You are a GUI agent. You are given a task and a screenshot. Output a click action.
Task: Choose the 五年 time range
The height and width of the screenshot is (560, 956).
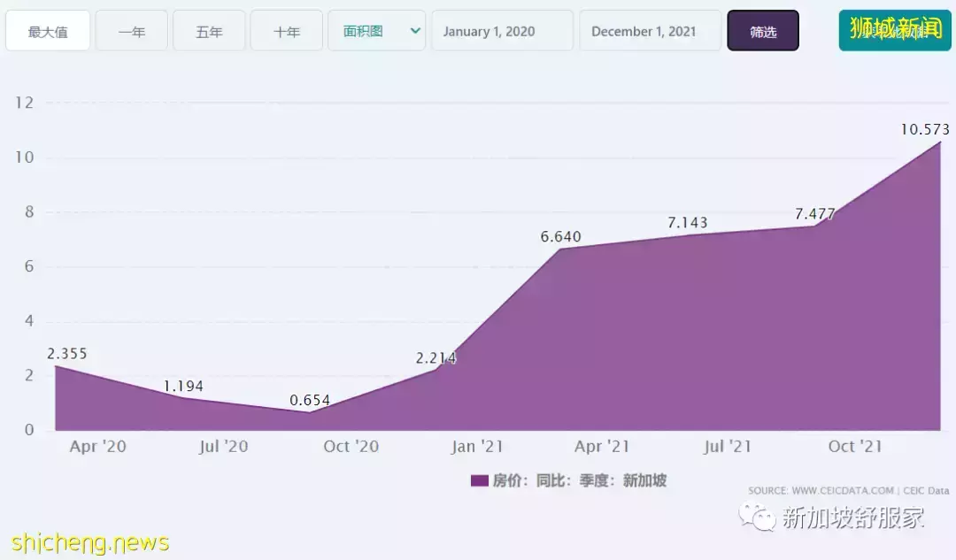tap(209, 31)
